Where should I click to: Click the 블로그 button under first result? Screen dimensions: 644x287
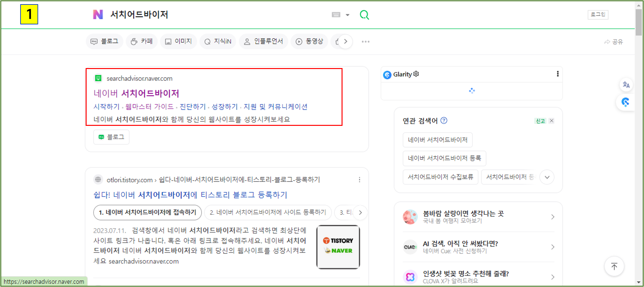click(x=111, y=137)
